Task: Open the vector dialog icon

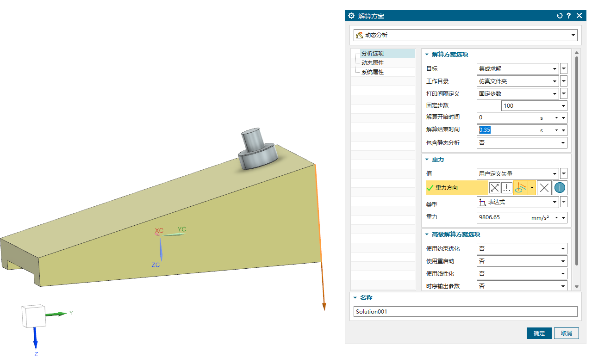Action: pos(507,188)
